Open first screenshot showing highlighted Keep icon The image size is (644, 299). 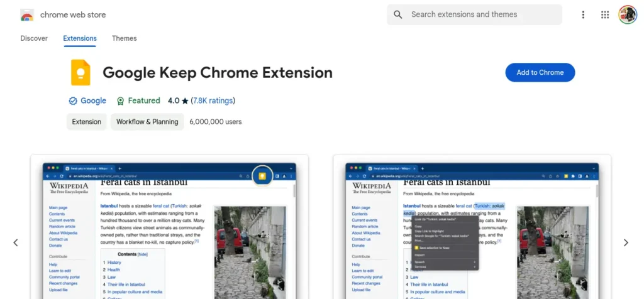169,227
